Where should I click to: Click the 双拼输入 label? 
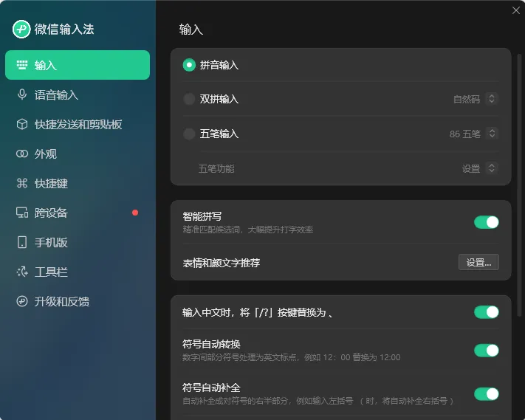219,99
